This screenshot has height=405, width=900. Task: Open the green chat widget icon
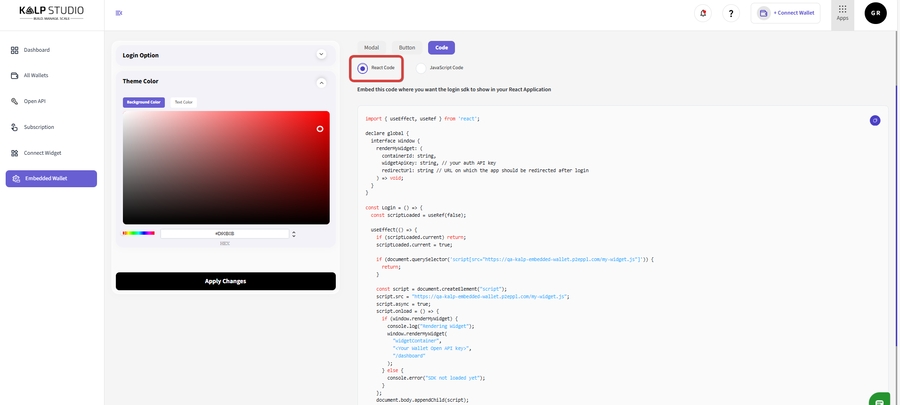(x=879, y=400)
